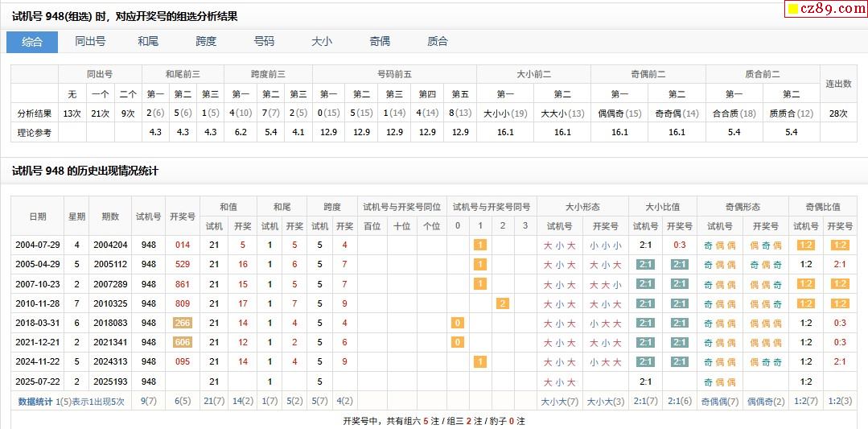Click highlighted winning number 266
This screenshot has height=429, width=868.
182,323
